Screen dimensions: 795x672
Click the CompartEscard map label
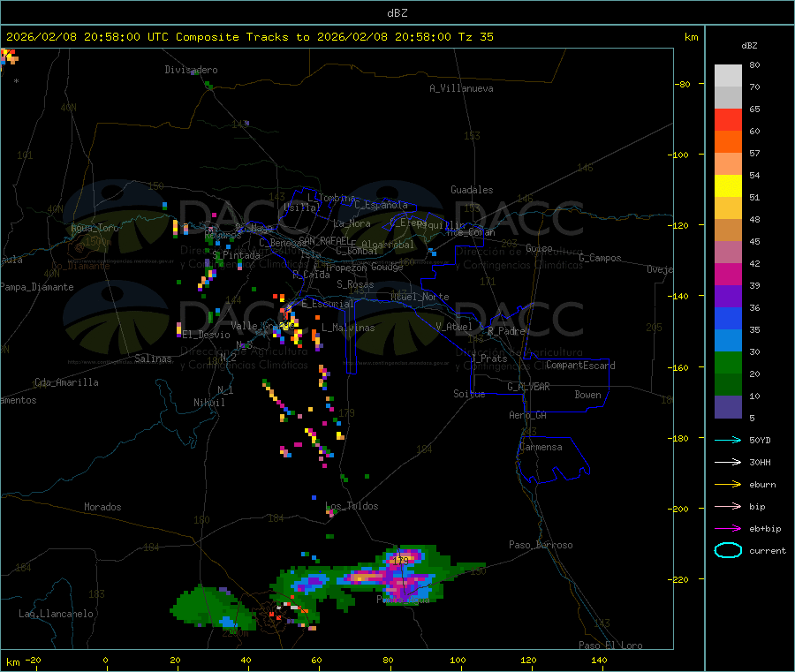click(580, 365)
